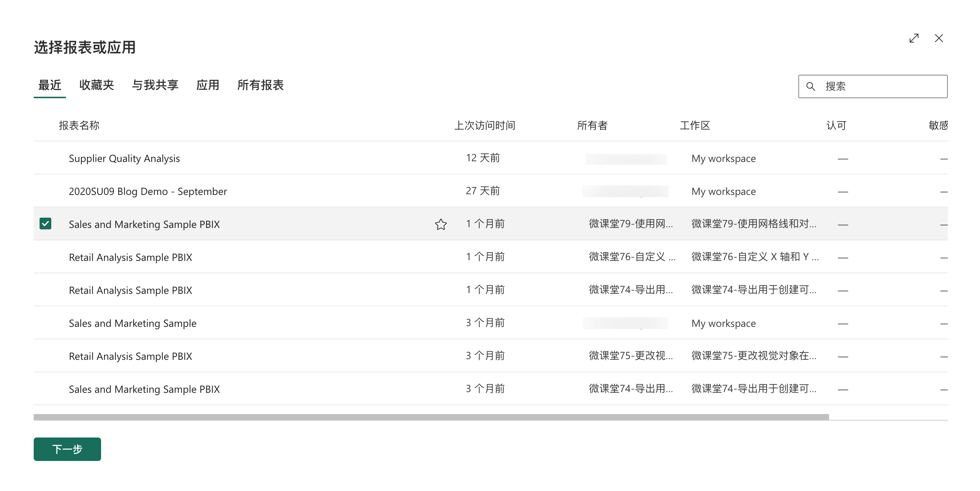The image size is (980, 491).
Task: Select the Sales and Marketing Sample row in My workspace
Action: 133,323
